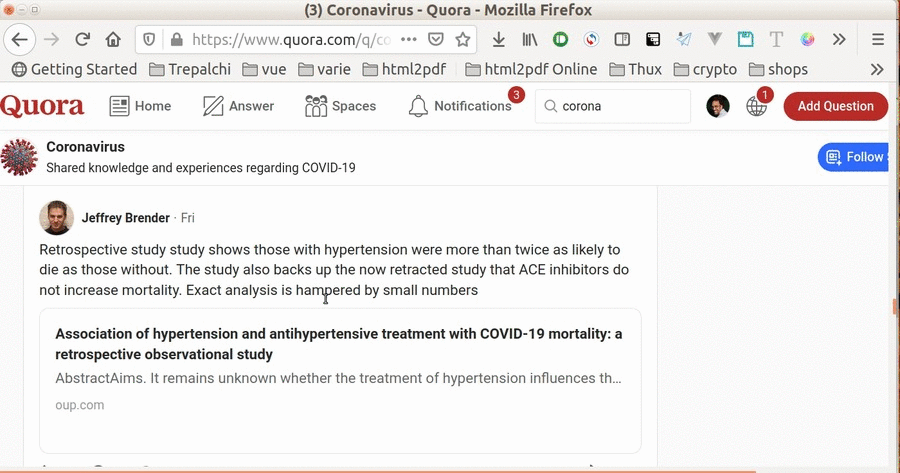Click the Coronavirus space virus image
This screenshot has width=900, height=473.
[x=19, y=157]
